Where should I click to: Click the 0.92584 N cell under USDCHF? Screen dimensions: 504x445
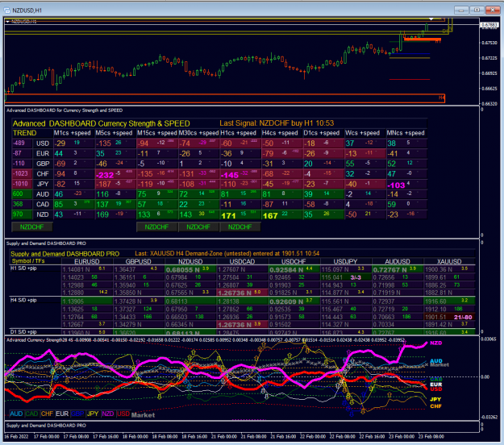tap(294, 269)
